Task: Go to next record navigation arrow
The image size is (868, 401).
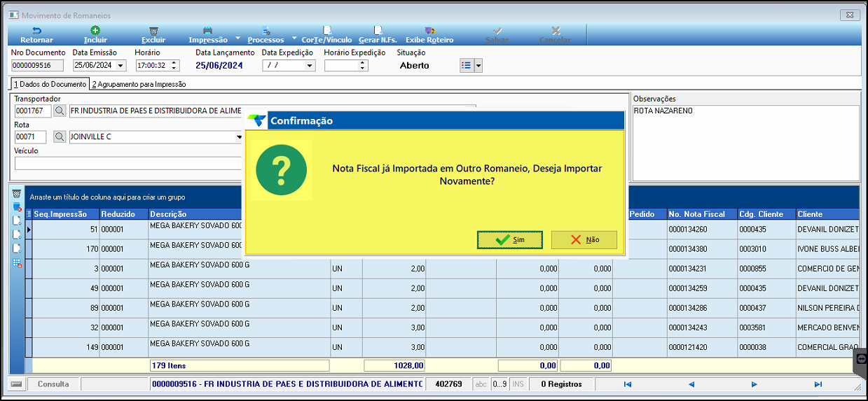Action: click(x=755, y=384)
